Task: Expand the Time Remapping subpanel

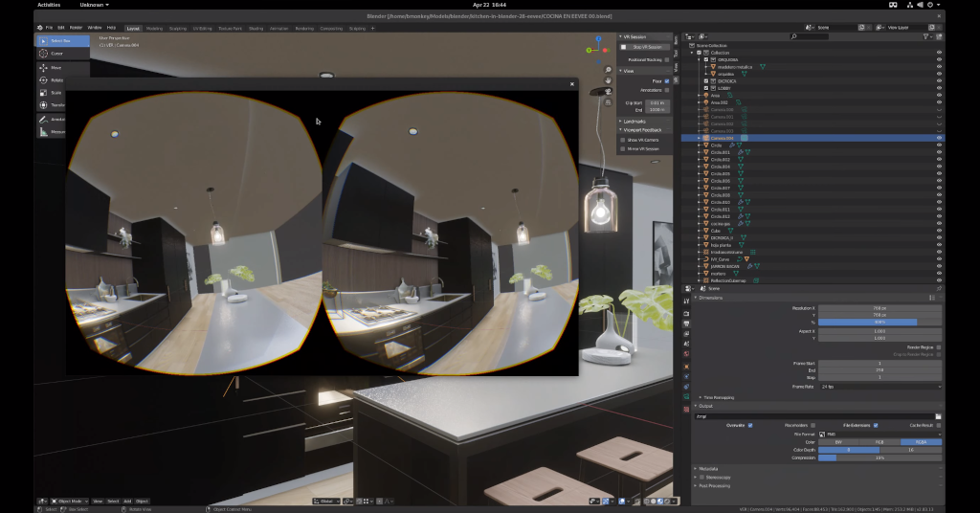Action: click(718, 397)
